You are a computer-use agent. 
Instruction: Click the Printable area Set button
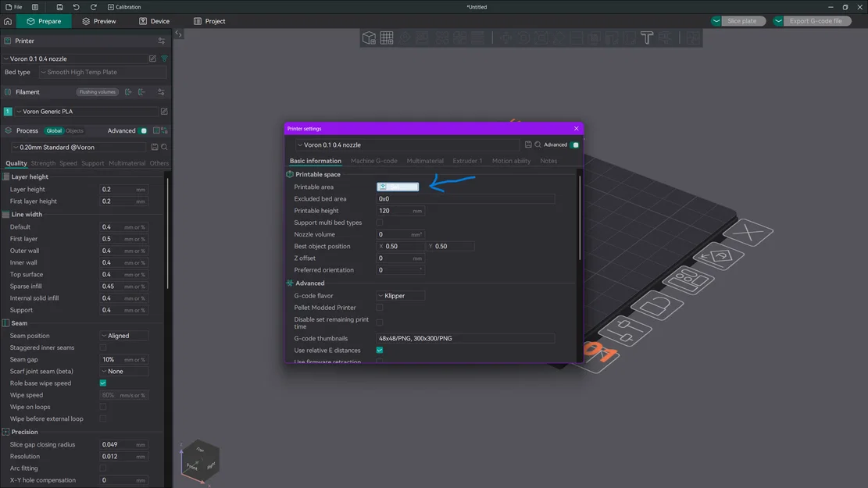click(398, 187)
